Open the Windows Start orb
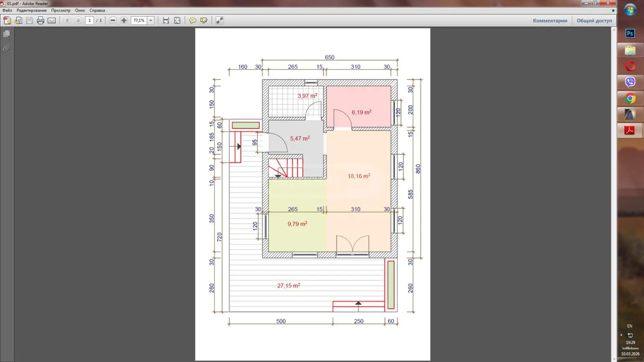This screenshot has width=644, height=362. [x=630, y=10]
